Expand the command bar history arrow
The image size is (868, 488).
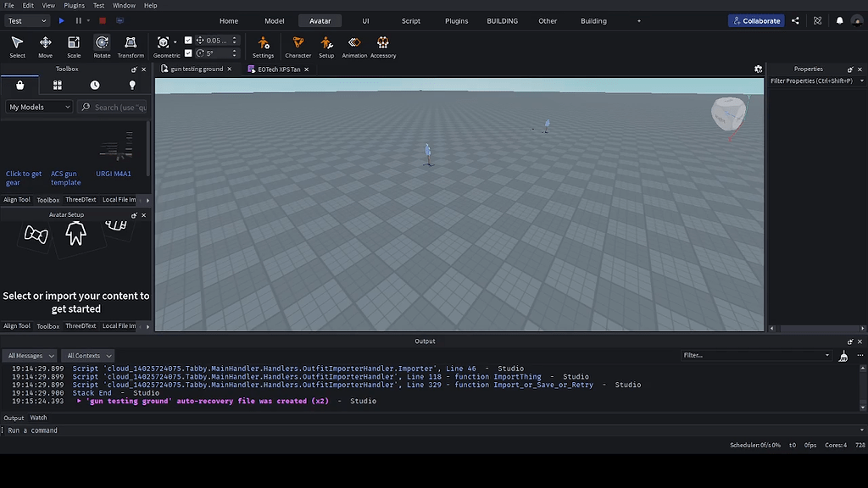(x=862, y=430)
